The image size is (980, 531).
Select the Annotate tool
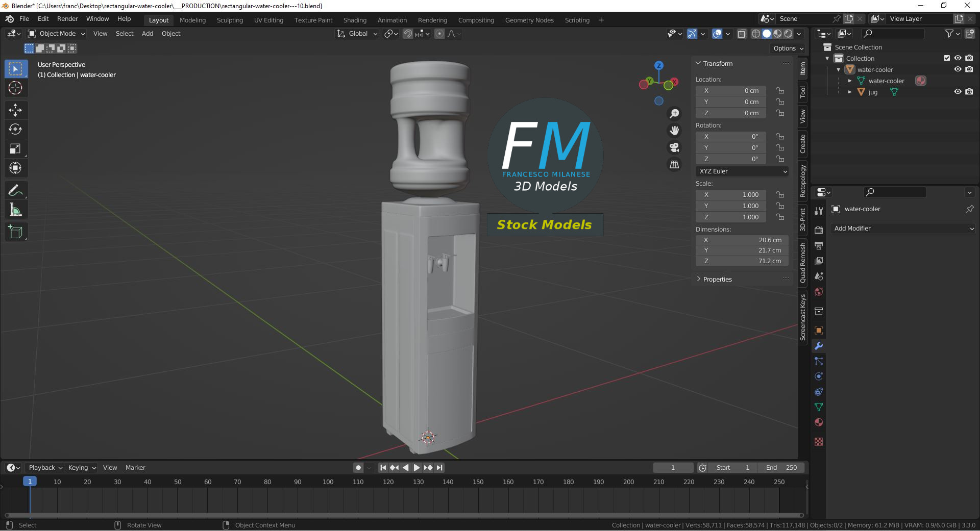point(15,190)
